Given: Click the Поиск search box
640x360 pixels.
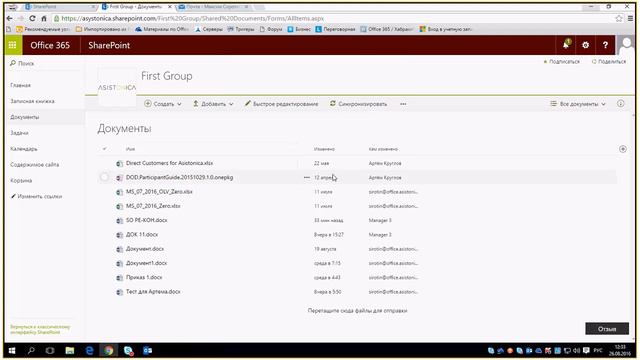Looking at the screenshot, I should 44,64.
